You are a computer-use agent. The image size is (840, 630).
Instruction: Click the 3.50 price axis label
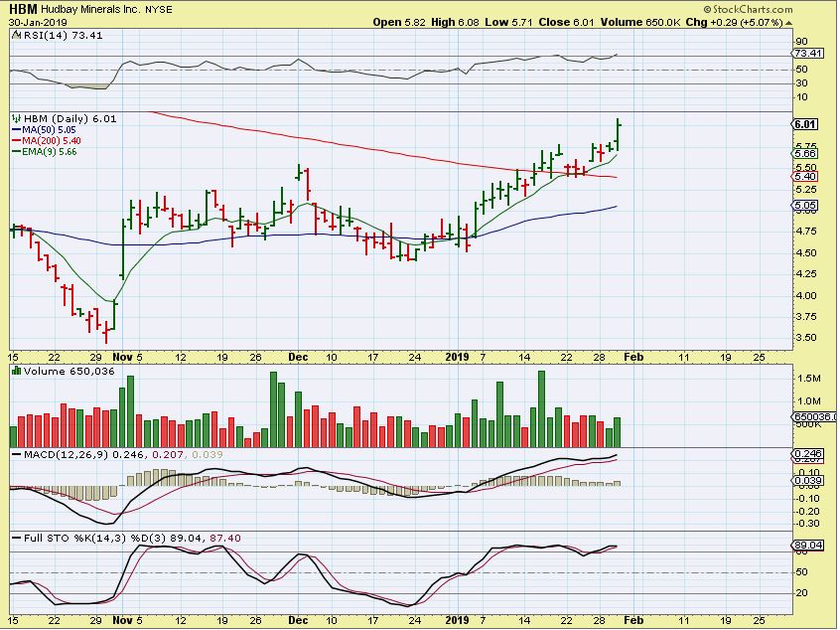coord(805,338)
